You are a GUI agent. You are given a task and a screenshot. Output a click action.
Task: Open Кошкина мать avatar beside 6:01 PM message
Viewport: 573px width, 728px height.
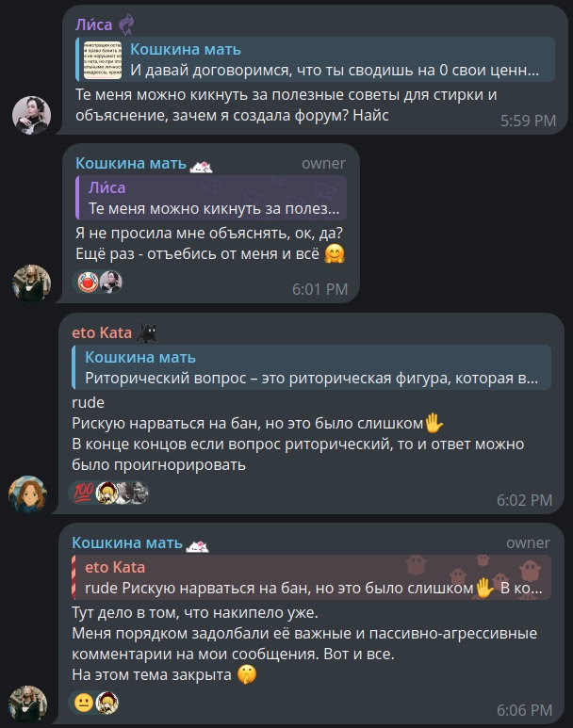[31, 283]
